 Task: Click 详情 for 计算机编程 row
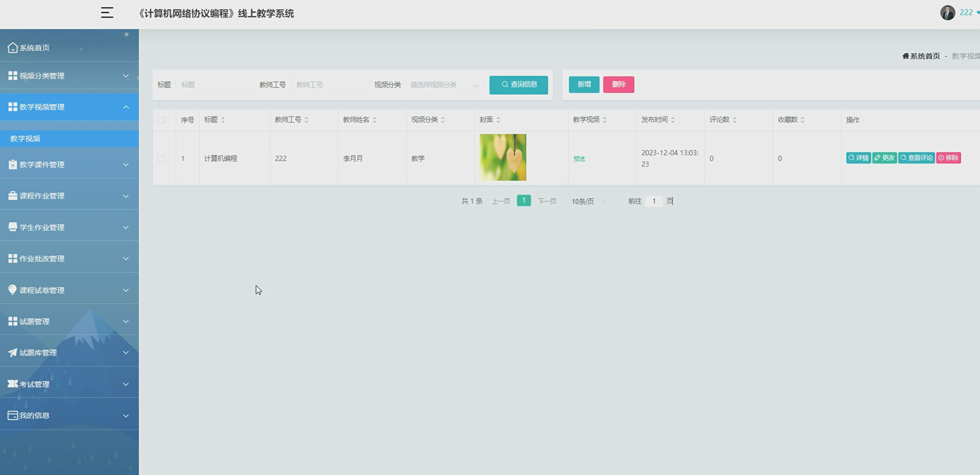pos(858,158)
